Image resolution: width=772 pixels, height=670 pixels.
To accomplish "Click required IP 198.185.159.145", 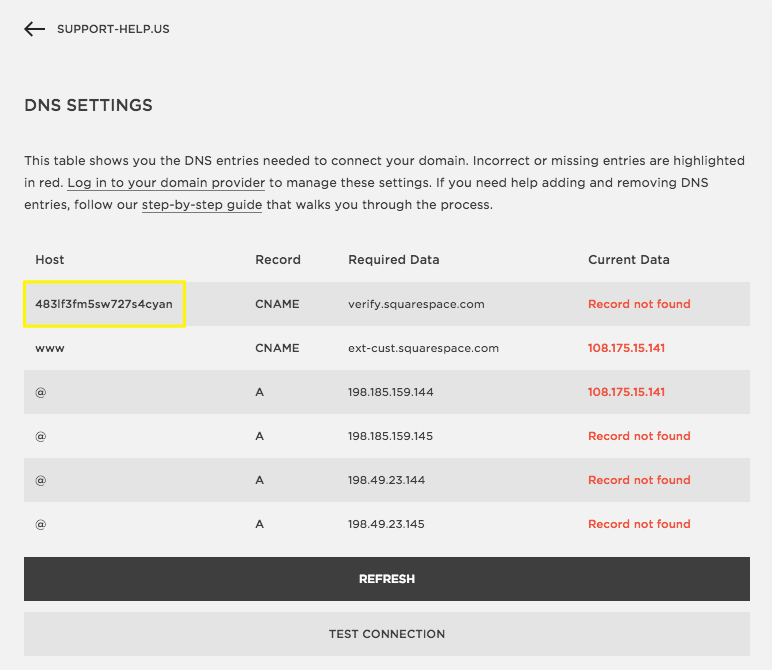I will pyautogui.click(x=391, y=436).
